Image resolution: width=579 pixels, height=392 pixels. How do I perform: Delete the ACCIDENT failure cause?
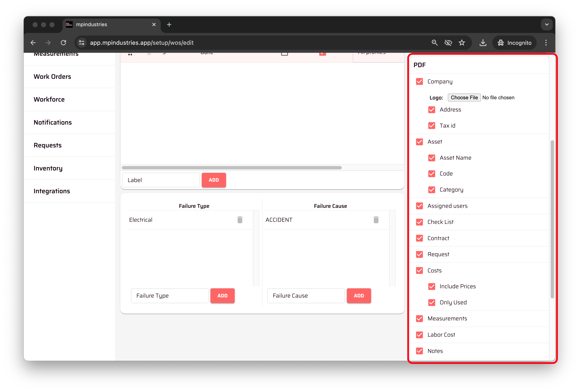376,220
